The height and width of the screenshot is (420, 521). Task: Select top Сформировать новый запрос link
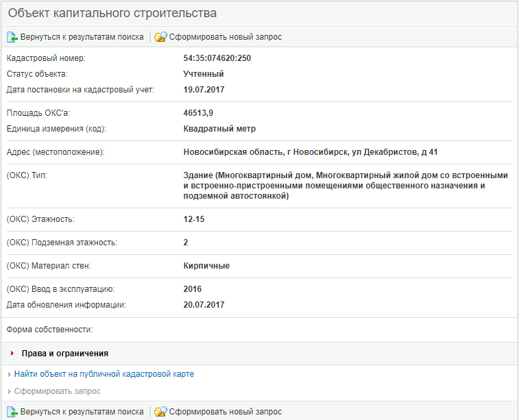[x=226, y=37]
